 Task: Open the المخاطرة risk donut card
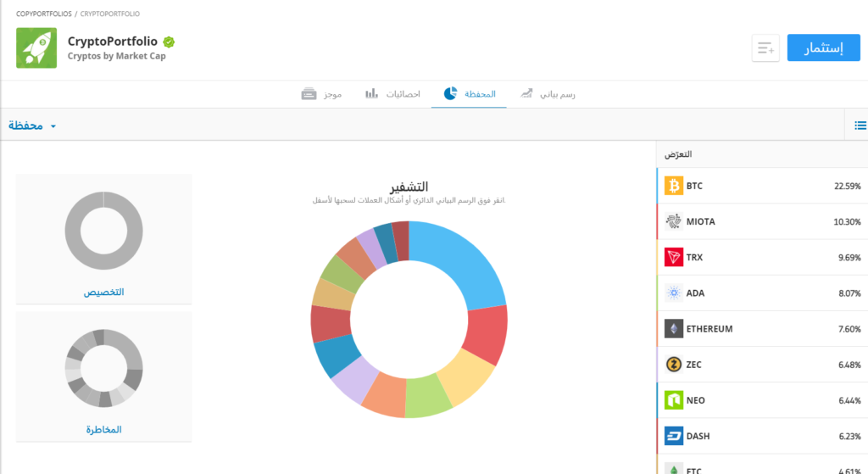tap(104, 376)
